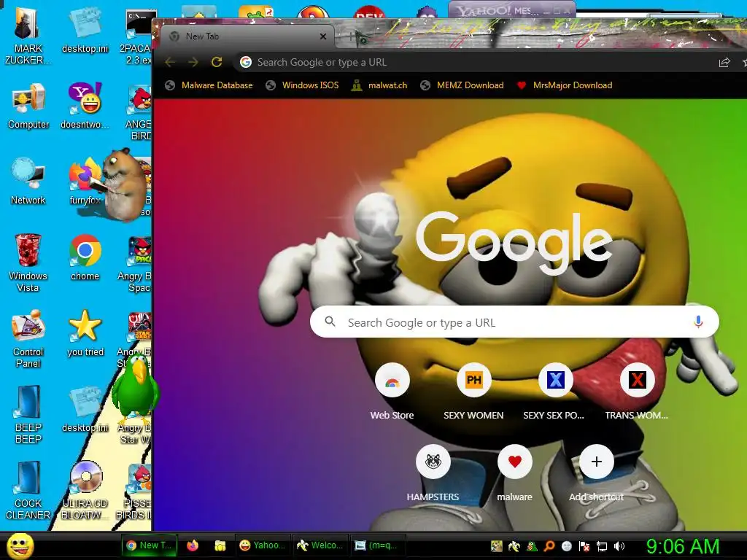Select the top desktop.ini file icon
747x560 pixels.
(x=85, y=29)
